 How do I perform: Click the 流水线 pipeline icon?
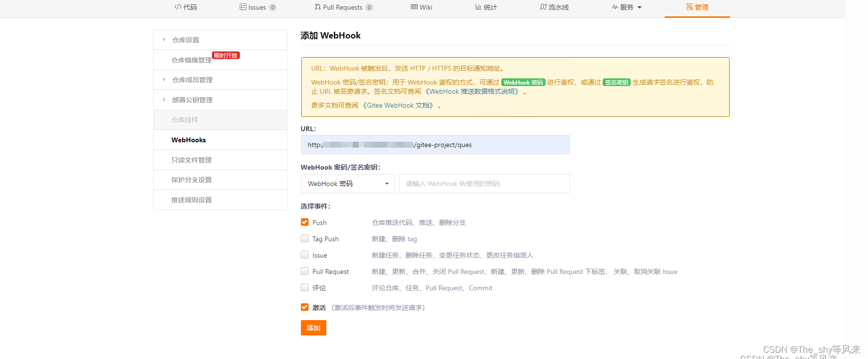coord(543,7)
